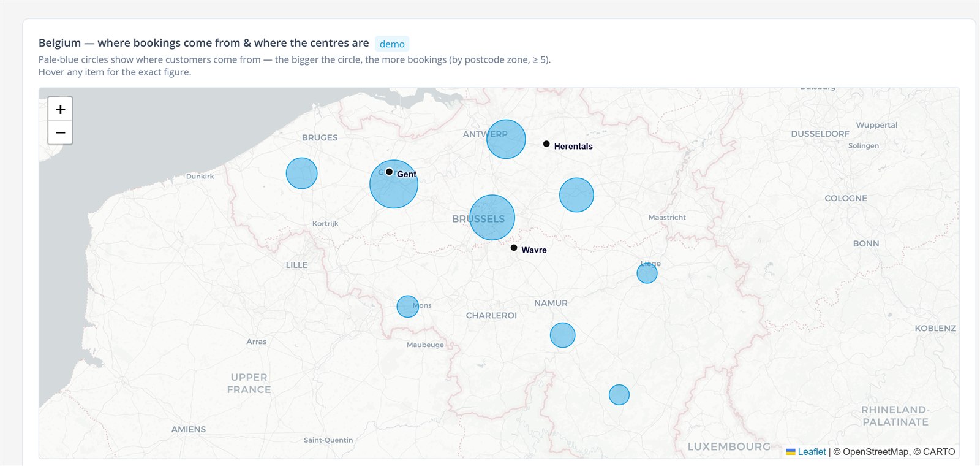Click the KOBLENZ map label
The image size is (980, 466).
[935, 329]
